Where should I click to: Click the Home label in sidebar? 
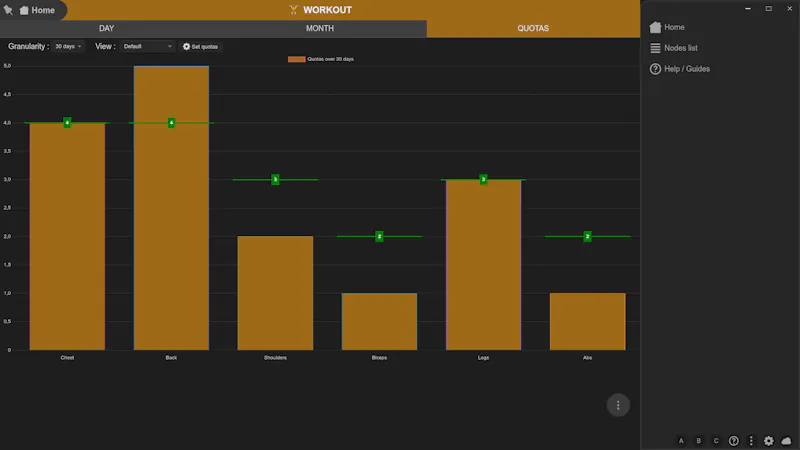tap(674, 28)
